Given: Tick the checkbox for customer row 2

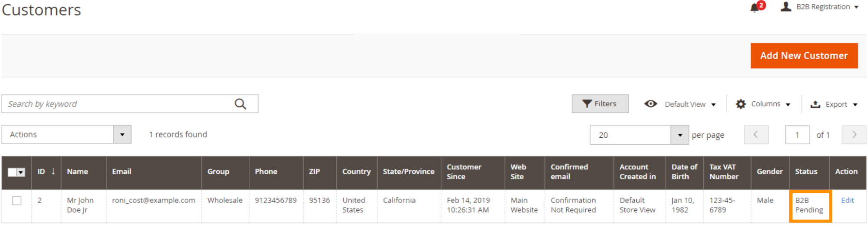Looking at the screenshot, I should [17, 201].
